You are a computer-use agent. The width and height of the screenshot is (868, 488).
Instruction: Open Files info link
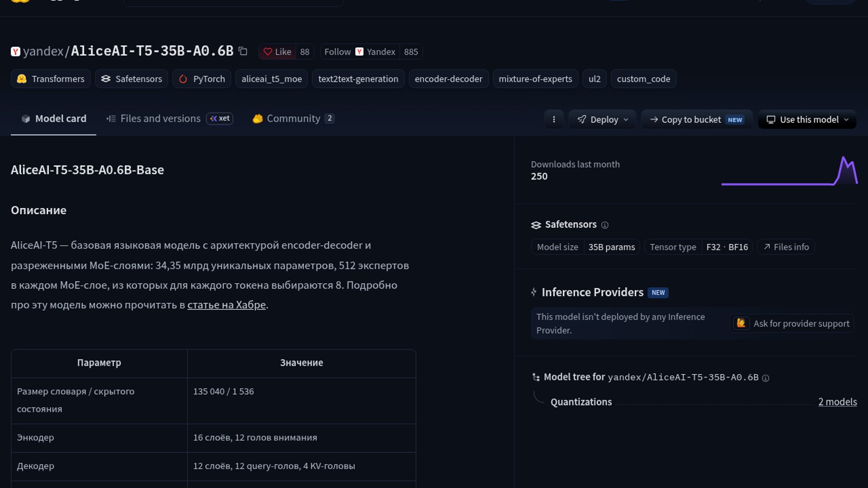coord(786,247)
